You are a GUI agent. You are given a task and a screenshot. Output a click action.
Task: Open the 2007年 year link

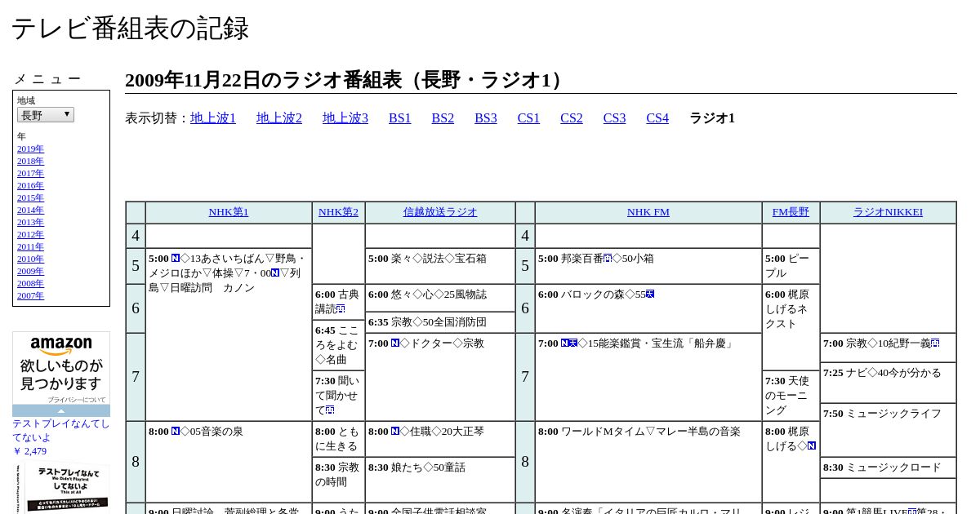click(x=30, y=295)
